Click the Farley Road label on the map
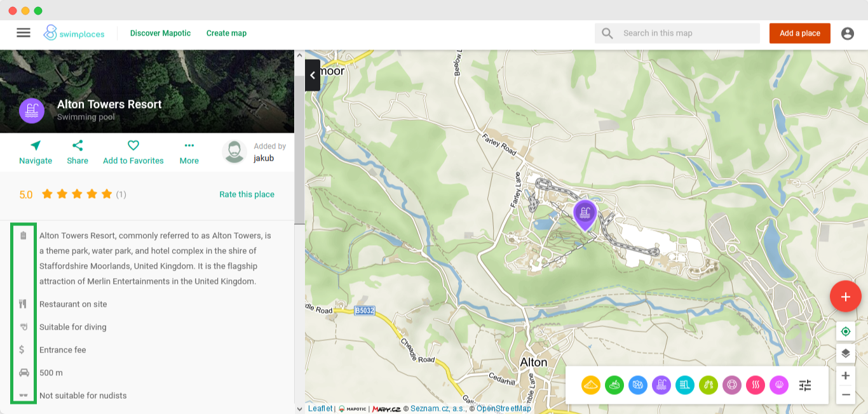 (x=499, y=145)
